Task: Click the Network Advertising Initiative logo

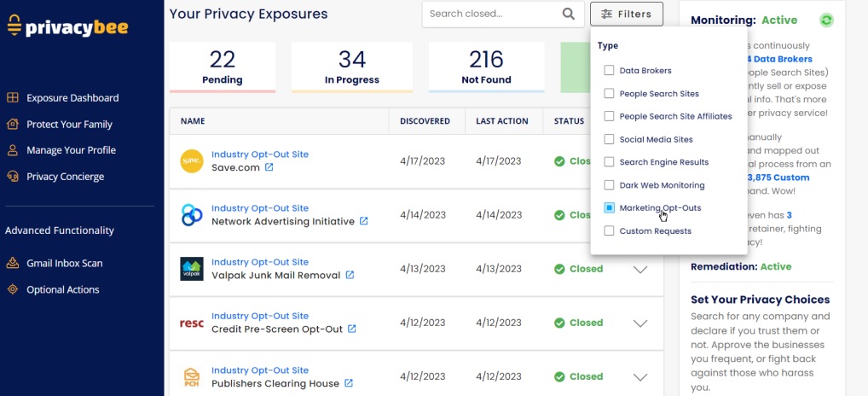Action: coord(192,215)
